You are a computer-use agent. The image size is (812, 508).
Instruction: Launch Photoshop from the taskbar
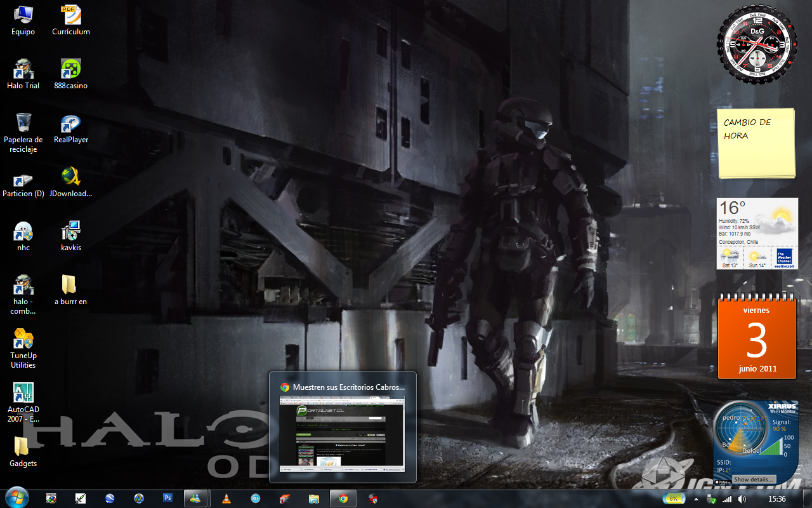tap(168, 498)
